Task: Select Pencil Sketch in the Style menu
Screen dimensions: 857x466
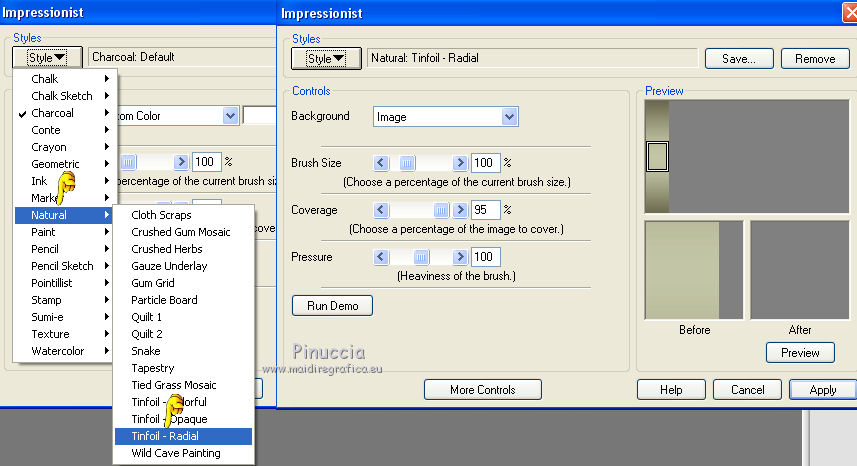Action: (63, 266)
